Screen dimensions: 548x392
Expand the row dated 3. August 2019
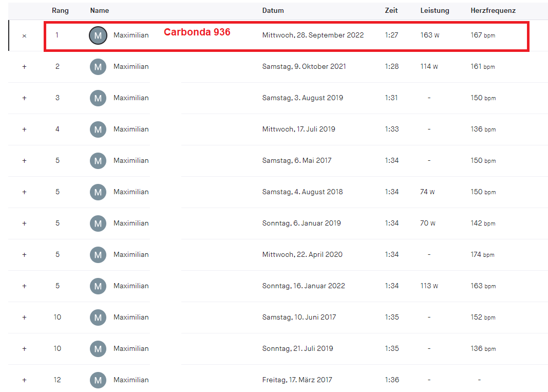[24, 98]
